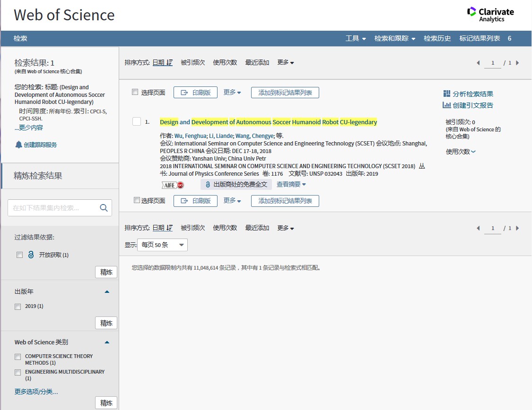Sort results by 日期 at top
Screen dimensions: 532x410
[x=163, y=62]
